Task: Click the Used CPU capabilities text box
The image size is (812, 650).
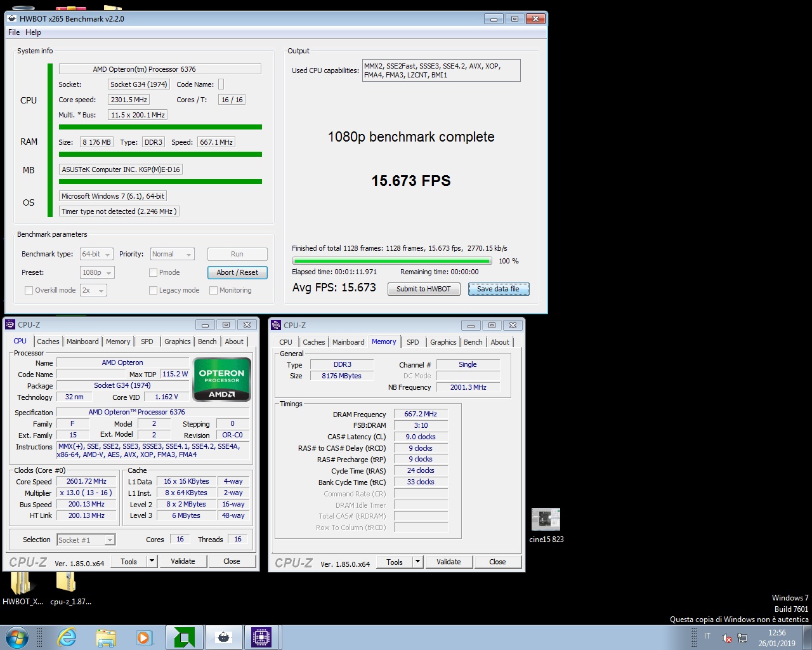Action: click(441, 70)
